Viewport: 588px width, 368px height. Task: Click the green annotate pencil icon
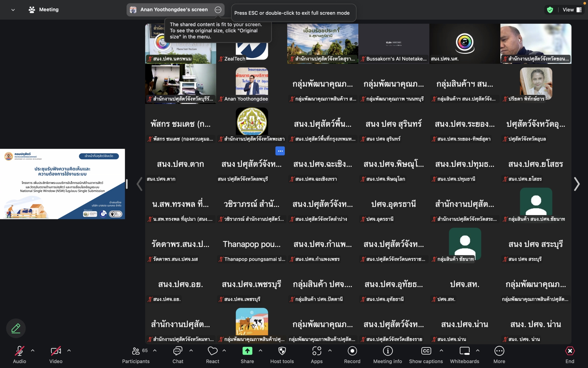(16, 328)
